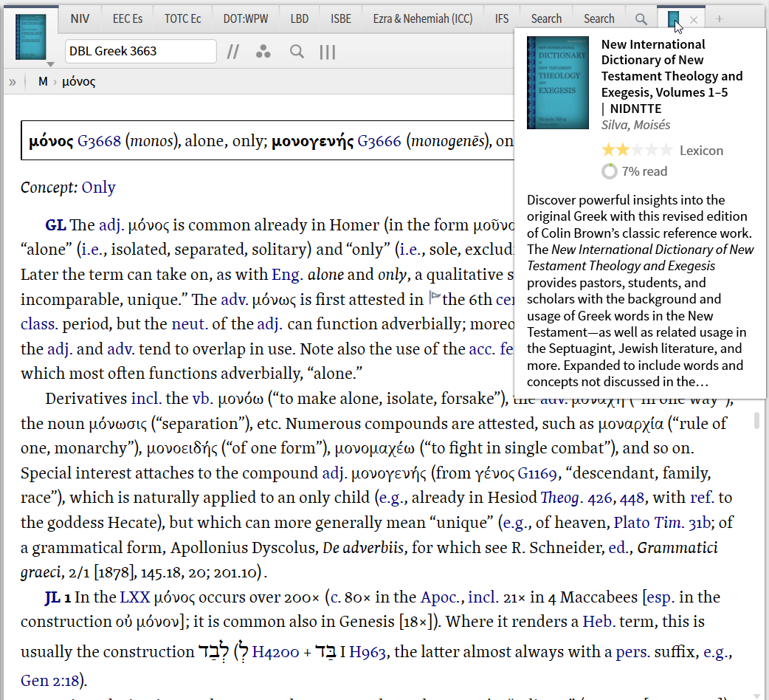Viewport: 769px width, 700px height.
Task: Click the pers. abbreviation link
Action: click(x=633, y=652)
